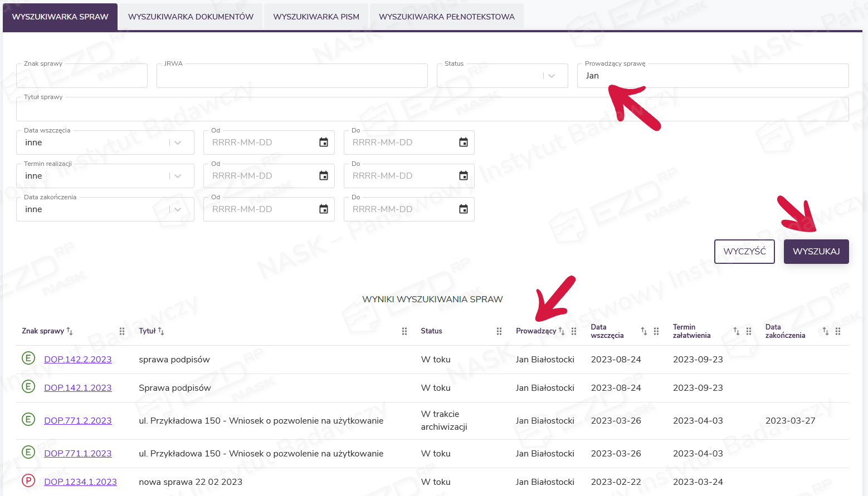Click the Tytuł sprawy input field
868x496 pixels.
(432, 110)
